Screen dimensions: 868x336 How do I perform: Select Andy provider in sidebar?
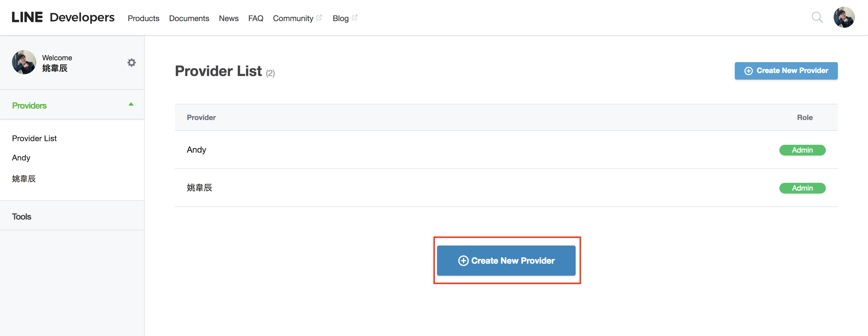21,157
